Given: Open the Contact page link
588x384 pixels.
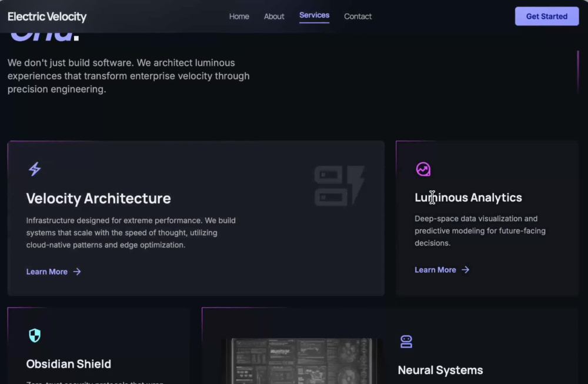Looking at the screenshot, I should (358, 16).
